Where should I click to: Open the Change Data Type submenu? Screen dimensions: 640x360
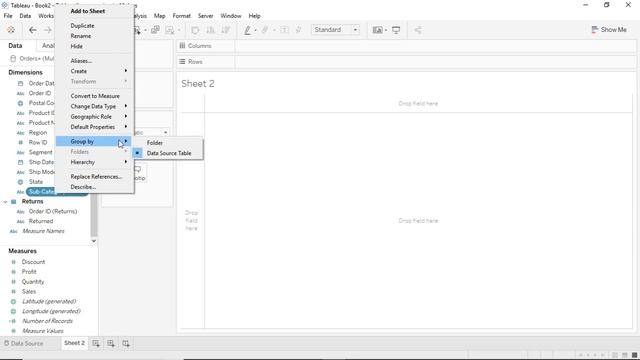pos(95,106)
